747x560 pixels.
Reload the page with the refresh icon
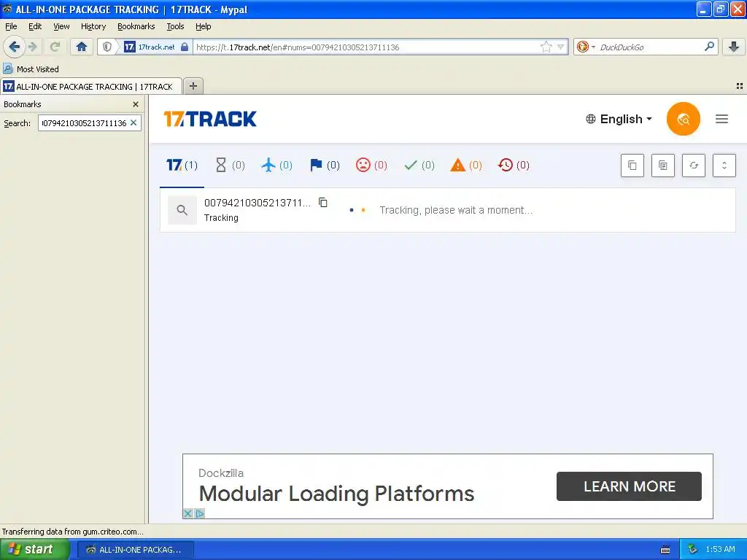coord(55,47)
